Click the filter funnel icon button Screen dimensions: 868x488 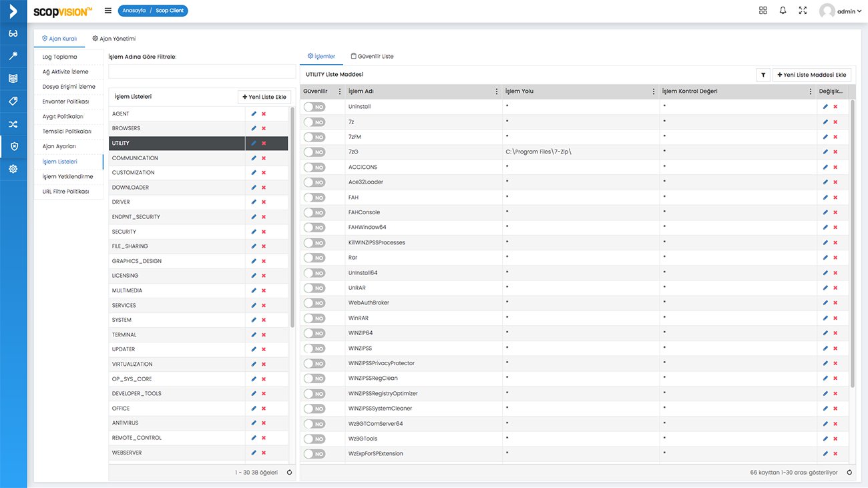pyautogui.click(x=763, y=75)
